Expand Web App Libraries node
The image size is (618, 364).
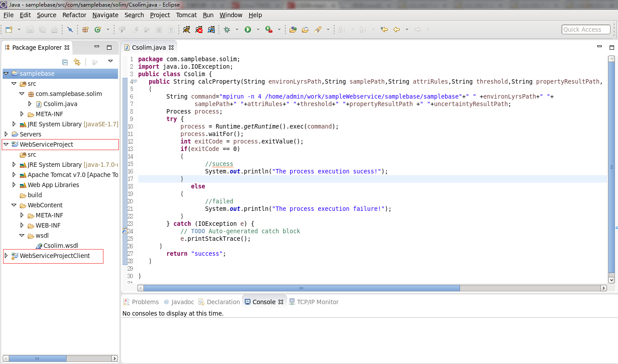point(14,185)
